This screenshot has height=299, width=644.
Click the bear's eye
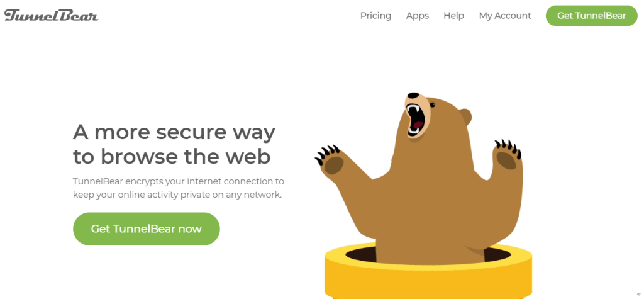coord(432,105)
